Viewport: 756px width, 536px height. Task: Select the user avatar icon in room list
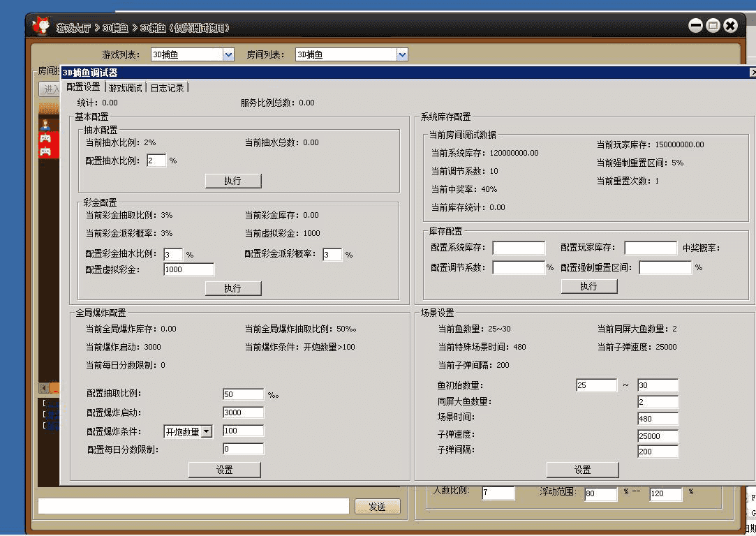coord(45,125)
